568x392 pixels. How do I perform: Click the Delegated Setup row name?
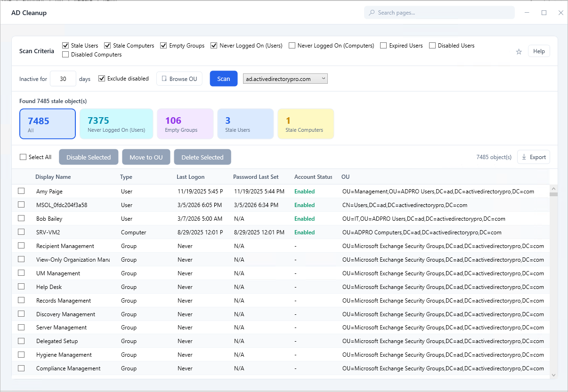tap(57, 341)
